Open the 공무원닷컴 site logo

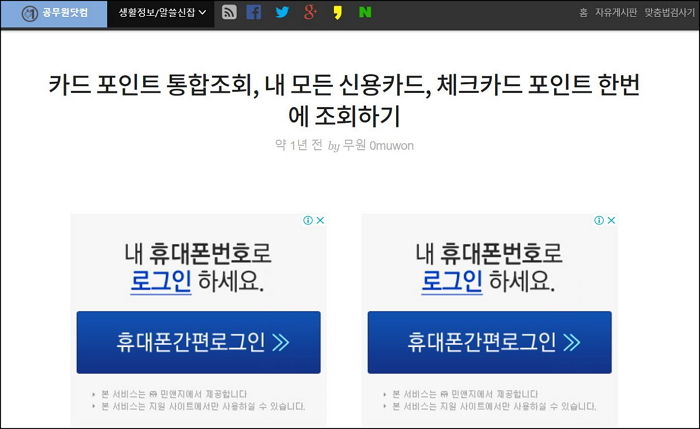click(x=54, y=14)
